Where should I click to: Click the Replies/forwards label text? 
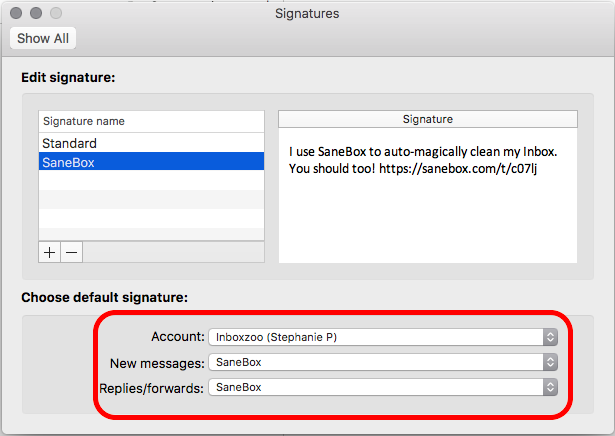click(x=151, y=387)
